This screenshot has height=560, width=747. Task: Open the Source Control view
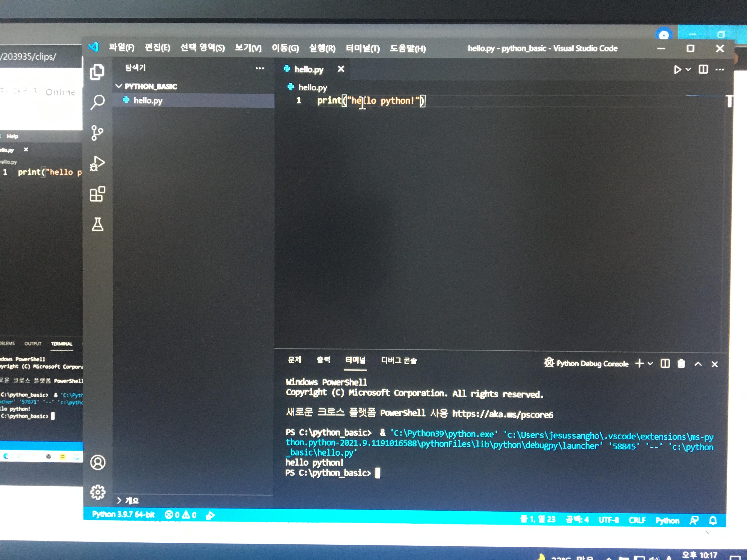click(97, 133)
